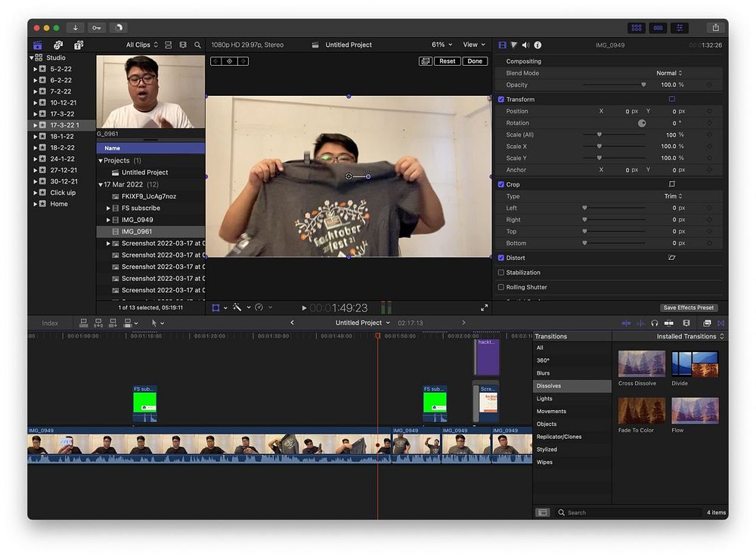Enter fullscreen viewer mode icon

tap(484, 308)
